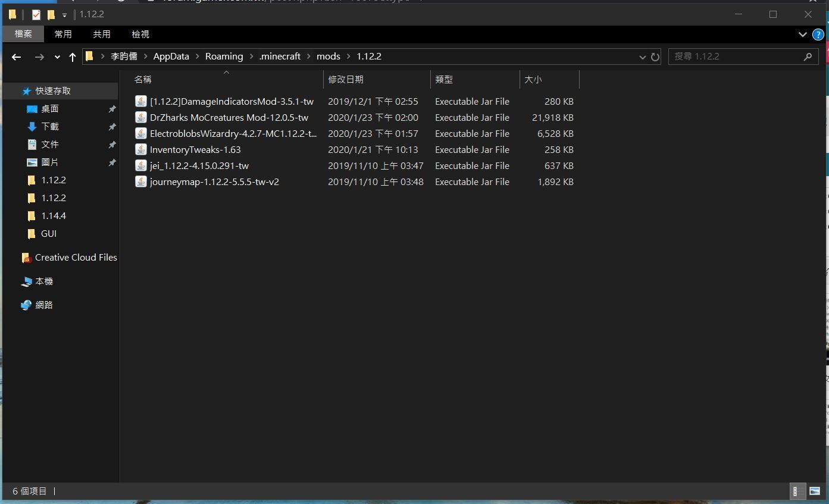Screen dimensions: 829x504
Task: Expand the ribbon chevron
Action: click(x=802, y=35)
